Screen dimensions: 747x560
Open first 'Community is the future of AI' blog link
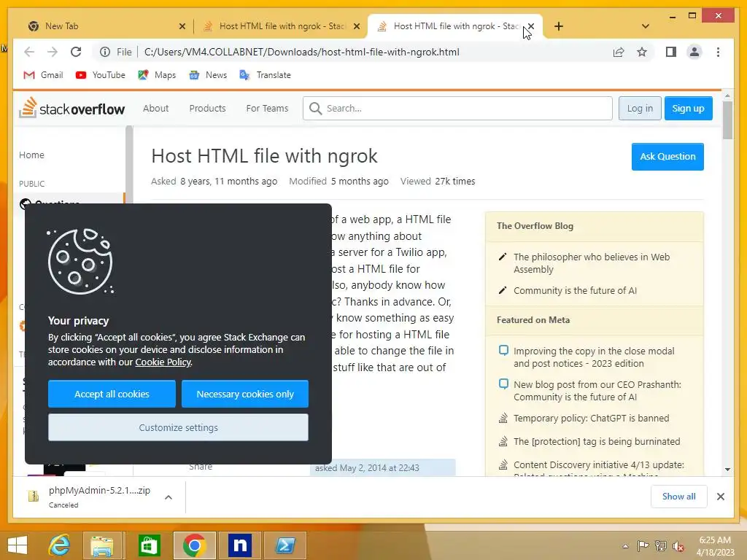[x=575, y=290]
